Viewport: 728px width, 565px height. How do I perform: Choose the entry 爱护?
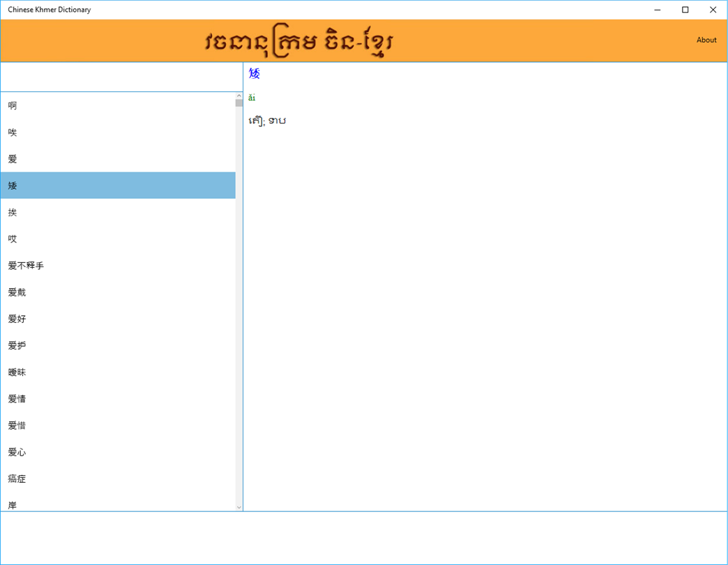click(x=118, y=345)
